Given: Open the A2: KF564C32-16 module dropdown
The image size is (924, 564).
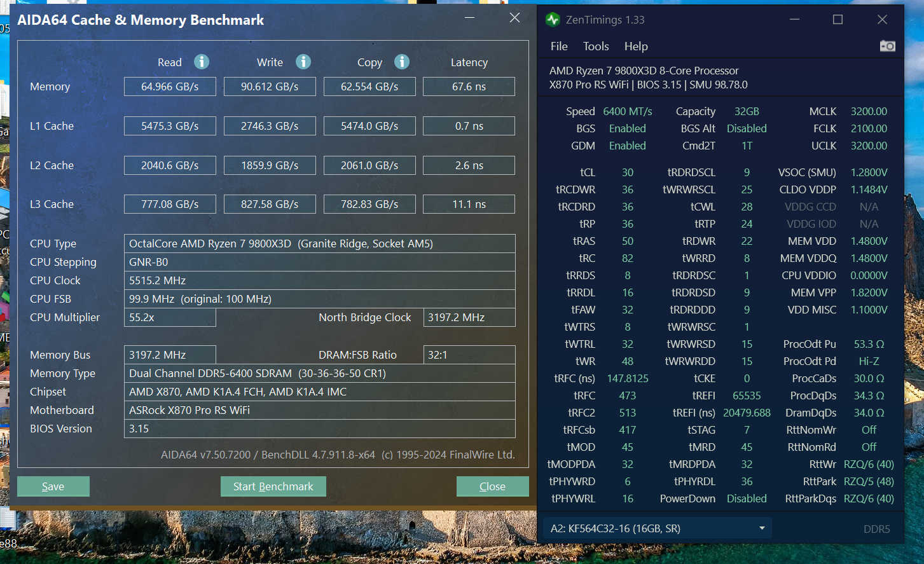Looking at the screenshot, I should [x=657, y=528].
